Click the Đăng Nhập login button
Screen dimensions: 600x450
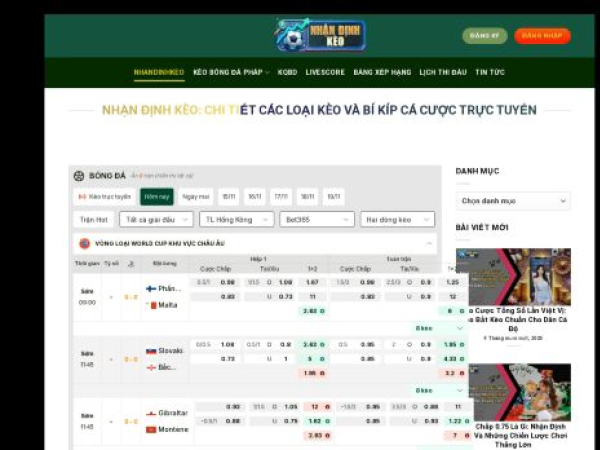click(x=542, y=36)
